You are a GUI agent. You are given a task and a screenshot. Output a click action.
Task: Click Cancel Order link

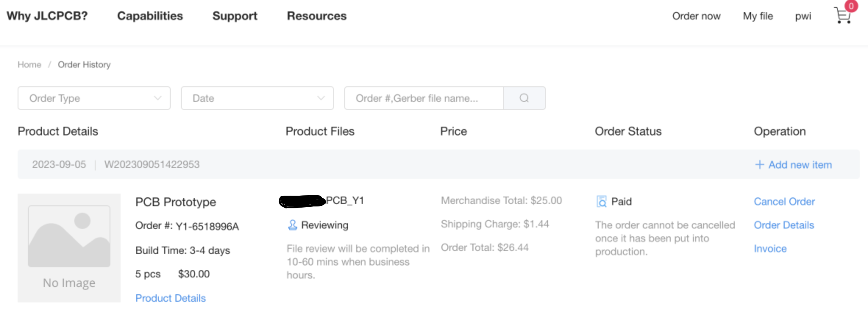click(x=784, y=201)
